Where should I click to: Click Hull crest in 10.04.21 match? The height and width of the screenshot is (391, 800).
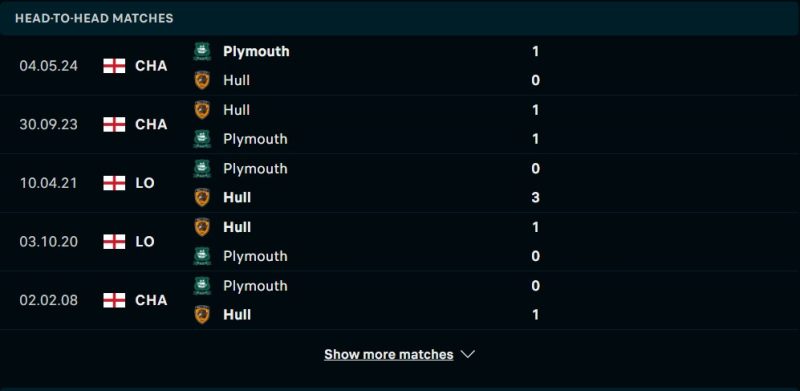click(x=202, y=198)
